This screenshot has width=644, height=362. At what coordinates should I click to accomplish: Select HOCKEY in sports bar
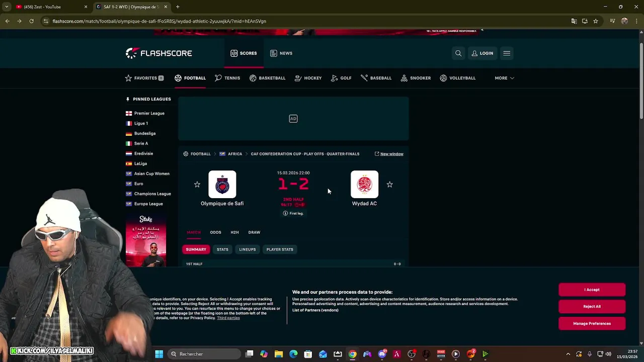[308, 78]
